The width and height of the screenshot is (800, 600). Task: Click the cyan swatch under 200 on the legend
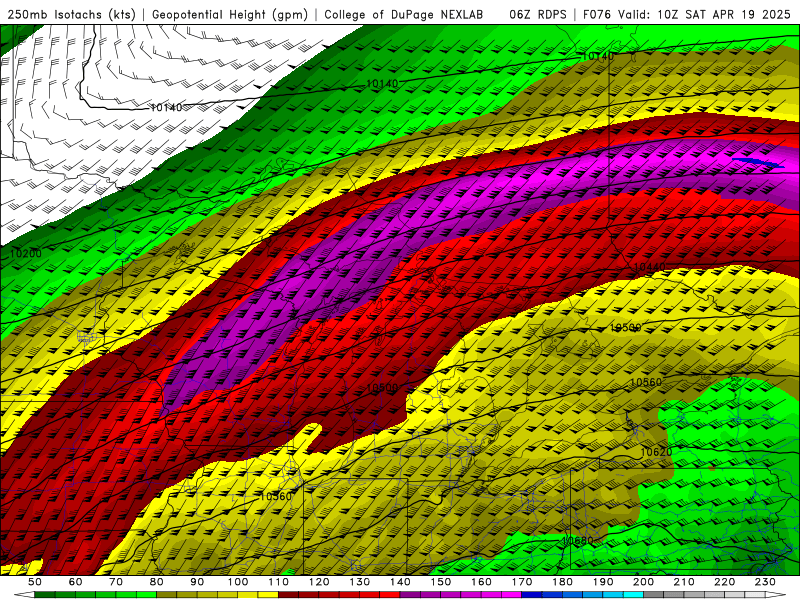pos(633,595)
